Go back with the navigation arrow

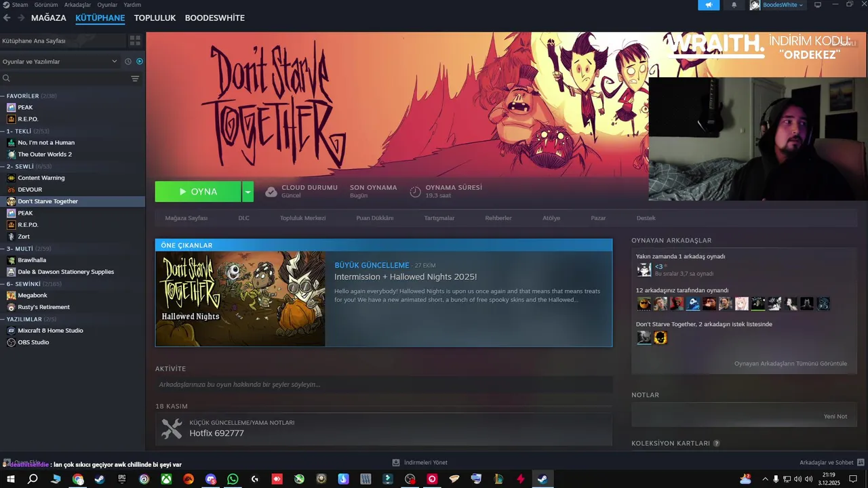[7, 18]
